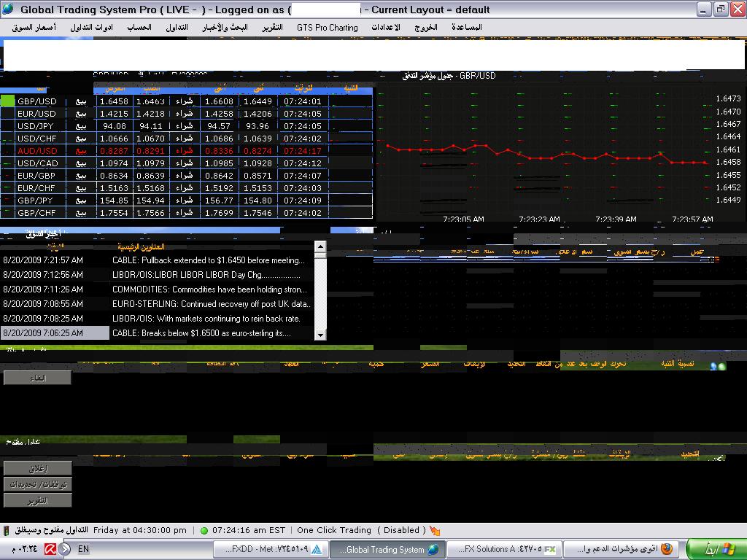Click the USD/JPY buy شراء cell

[x=185, y=126]
